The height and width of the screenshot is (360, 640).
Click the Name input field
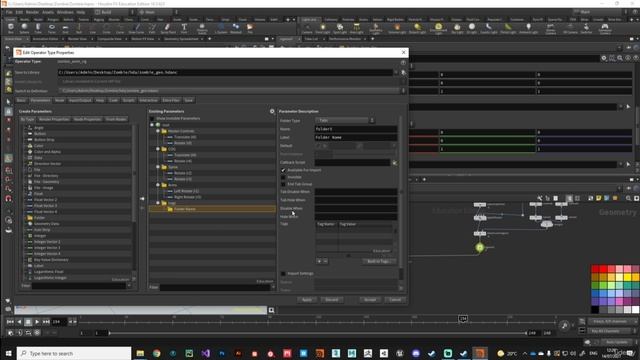[356, 129]
